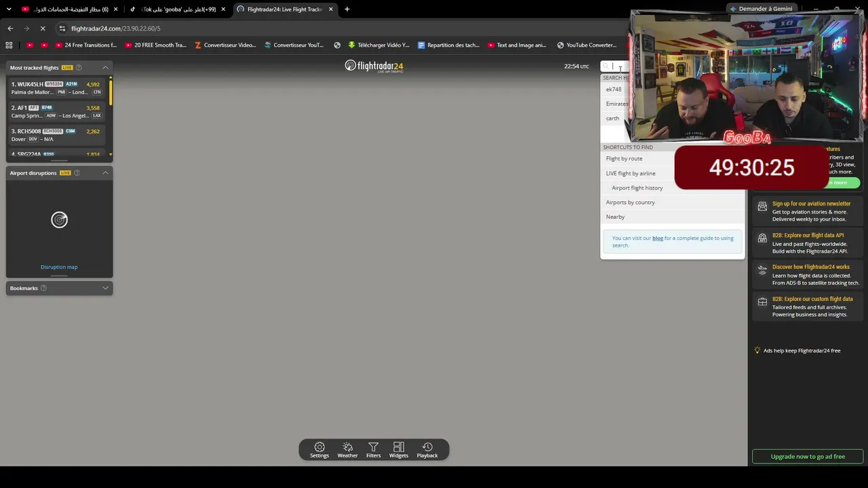Click the address bar URL flightradar24.com
Screen dimensions: 868x488
click(x=115, y=28)
